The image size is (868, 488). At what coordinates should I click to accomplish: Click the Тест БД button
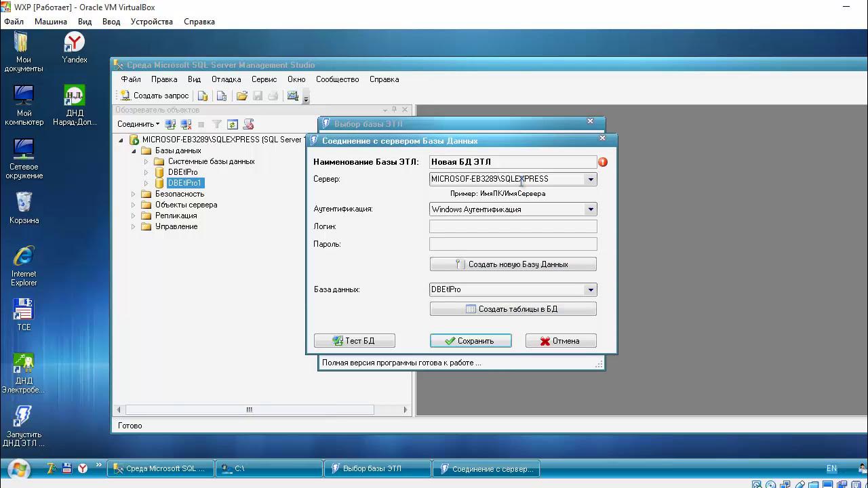coord(354,341)
